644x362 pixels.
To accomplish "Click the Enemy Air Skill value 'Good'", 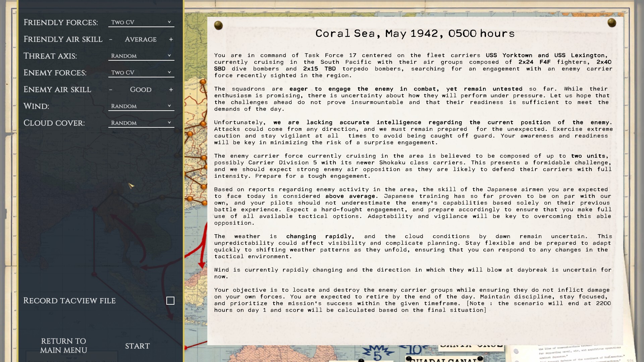I will point(141,90).
